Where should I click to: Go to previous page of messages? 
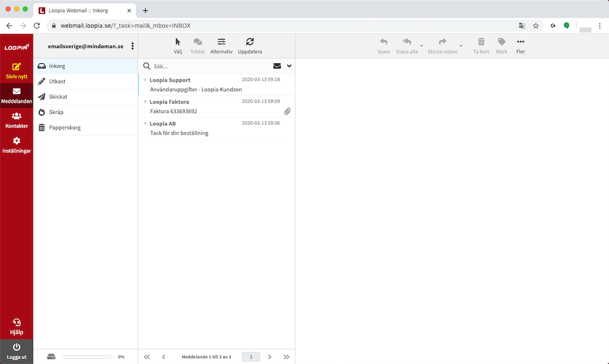tap(163, 357)
